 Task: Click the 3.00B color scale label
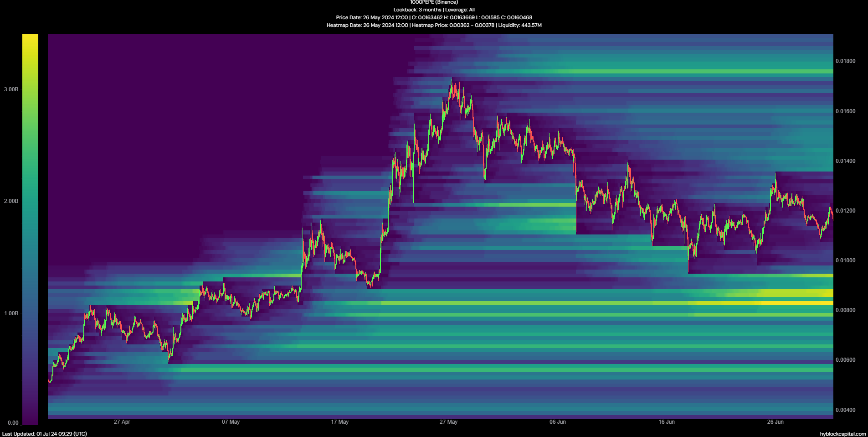tap(11, 89)
